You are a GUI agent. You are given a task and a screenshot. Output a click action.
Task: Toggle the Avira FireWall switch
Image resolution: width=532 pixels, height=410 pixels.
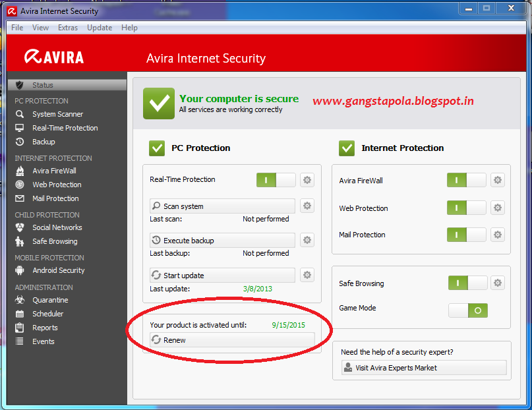[466, 180]
